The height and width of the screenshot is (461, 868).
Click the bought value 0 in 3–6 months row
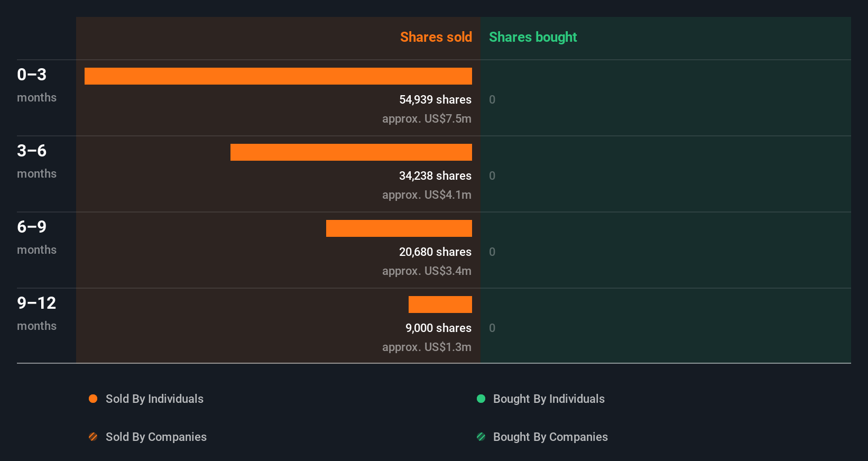click(x=492, y=176)
